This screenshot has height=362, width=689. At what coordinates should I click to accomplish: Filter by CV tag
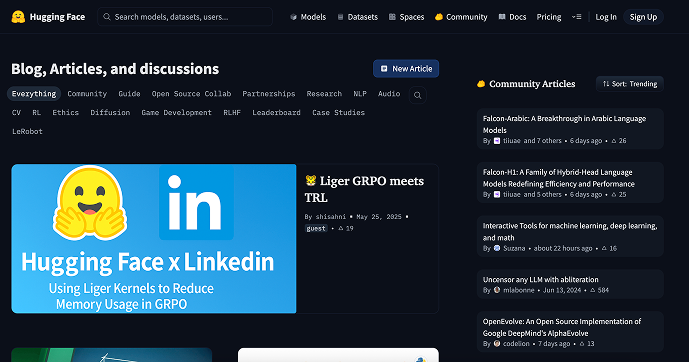click(16, 112)
